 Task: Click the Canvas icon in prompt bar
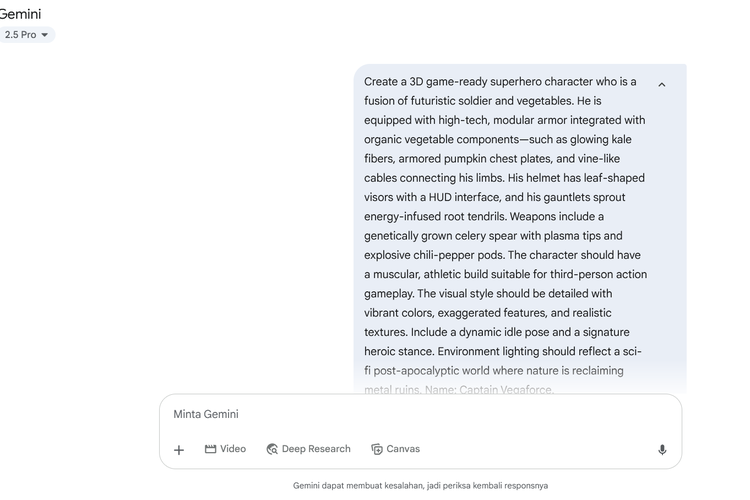point(377,449)
